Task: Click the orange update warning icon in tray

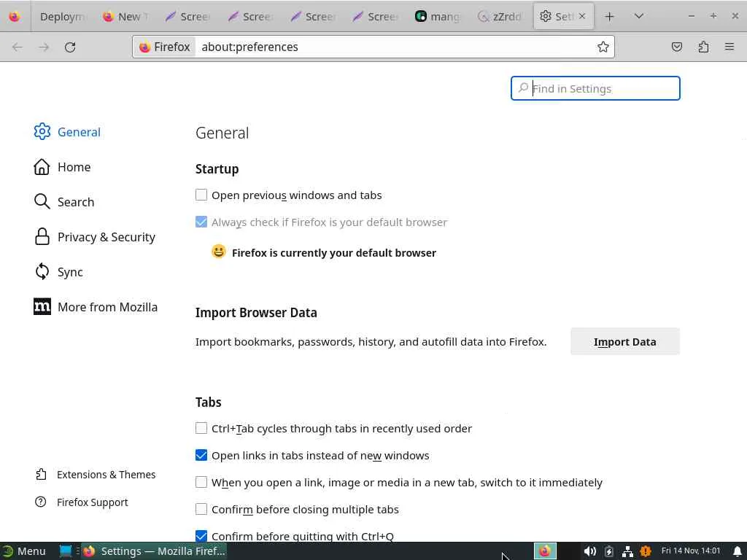Action: (646, 551)
